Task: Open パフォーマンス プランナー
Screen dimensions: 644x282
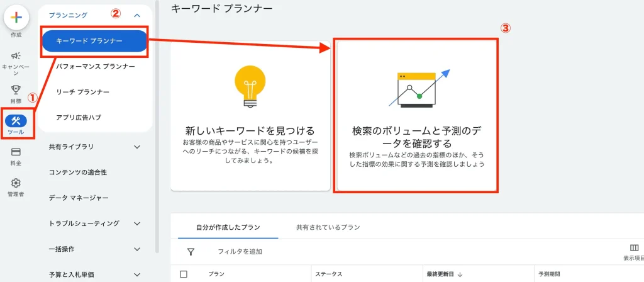Action: [96, 66]
